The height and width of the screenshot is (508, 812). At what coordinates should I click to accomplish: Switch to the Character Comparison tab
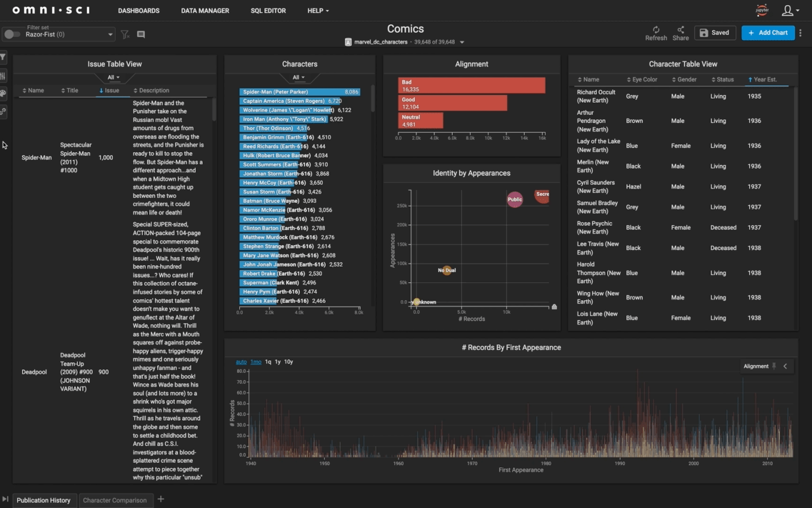click(114, 500)
